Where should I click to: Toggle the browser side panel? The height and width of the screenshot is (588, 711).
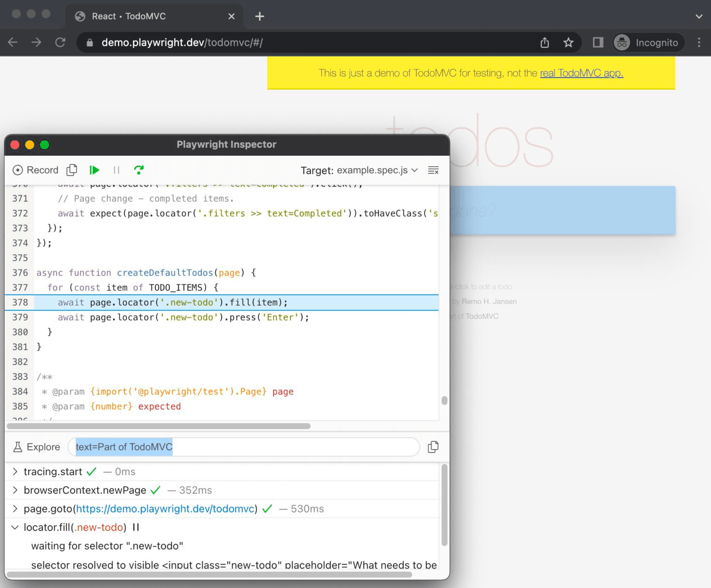(598, 43)
